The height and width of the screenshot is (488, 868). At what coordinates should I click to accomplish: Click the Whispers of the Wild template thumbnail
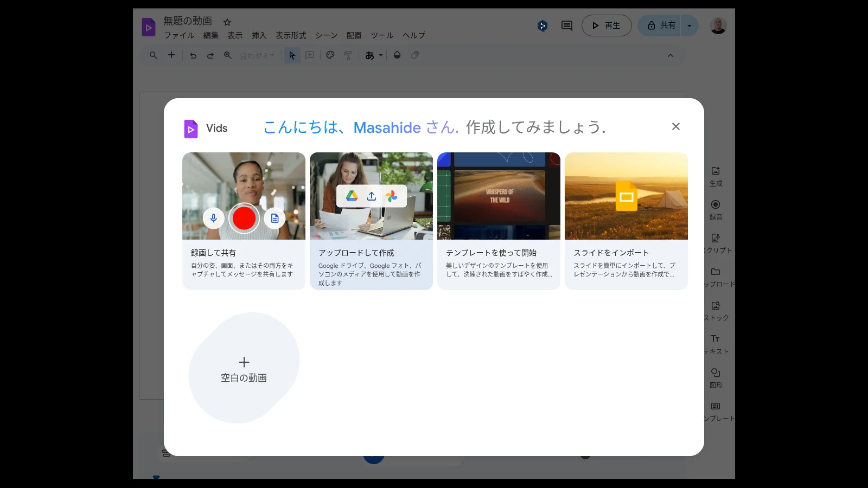[x=500, y=196]
